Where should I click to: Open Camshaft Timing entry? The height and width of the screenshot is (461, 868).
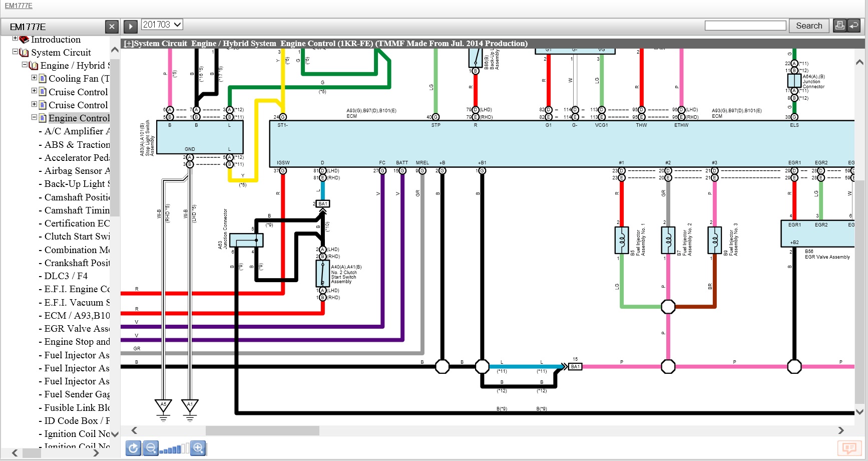pos(77,210)
